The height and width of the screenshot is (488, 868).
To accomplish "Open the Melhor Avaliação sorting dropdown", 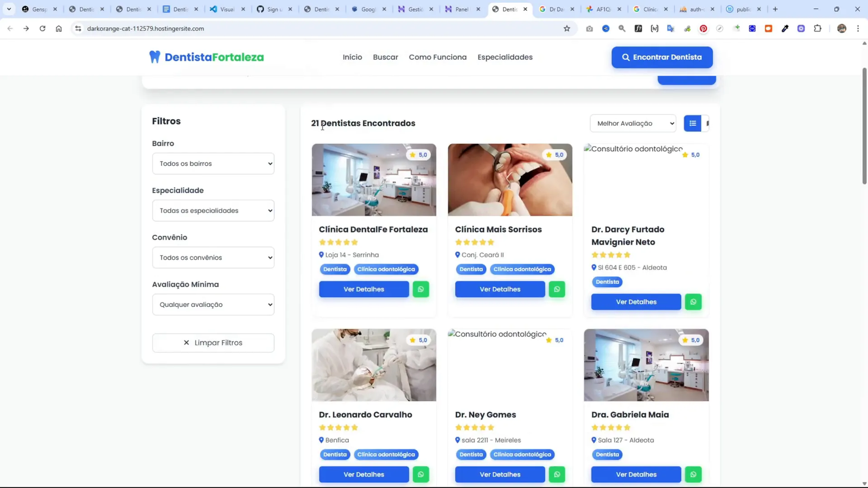I will 633,123.
